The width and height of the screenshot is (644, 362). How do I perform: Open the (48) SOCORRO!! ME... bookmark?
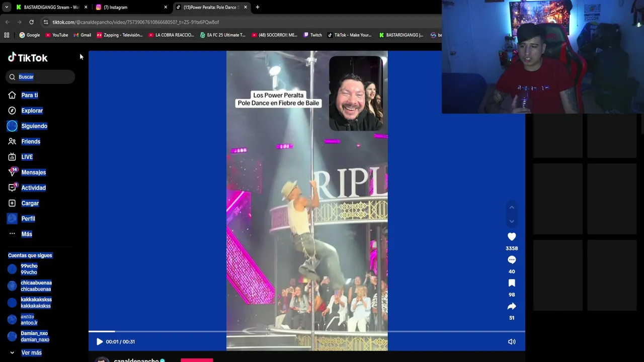(x=274, y=35)
